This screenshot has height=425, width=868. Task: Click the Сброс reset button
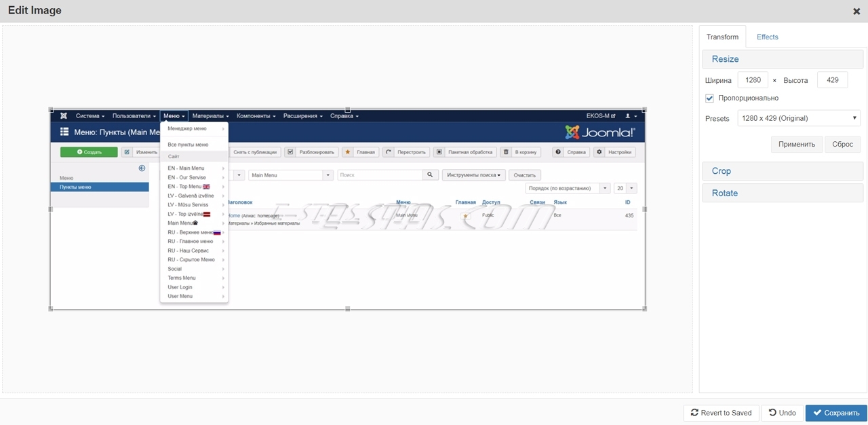coord(843,145)
